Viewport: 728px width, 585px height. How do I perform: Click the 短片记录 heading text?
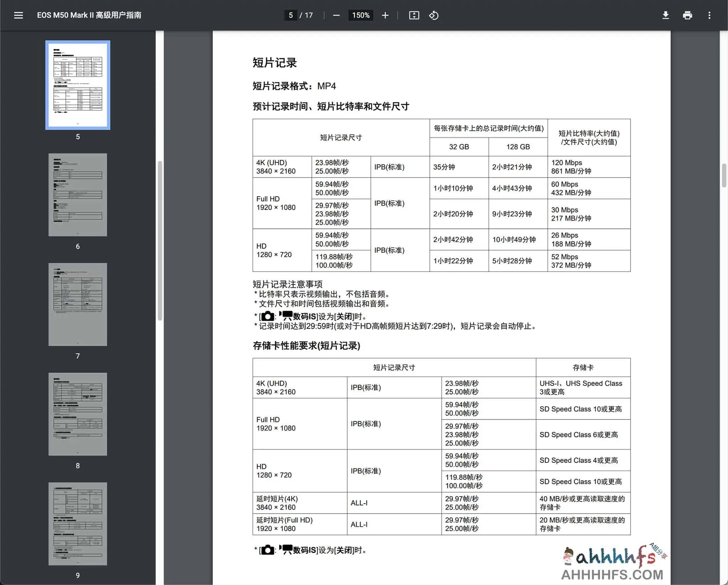coord(274,63)
